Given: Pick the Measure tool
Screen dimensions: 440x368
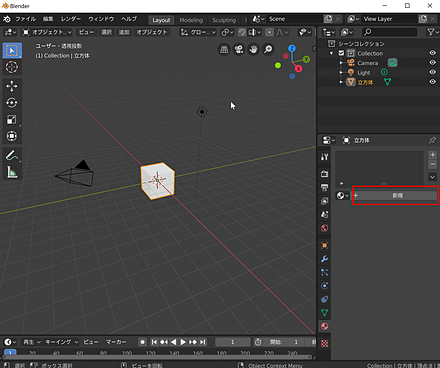Looking at the screenshot, I should [x=12, y=172].
